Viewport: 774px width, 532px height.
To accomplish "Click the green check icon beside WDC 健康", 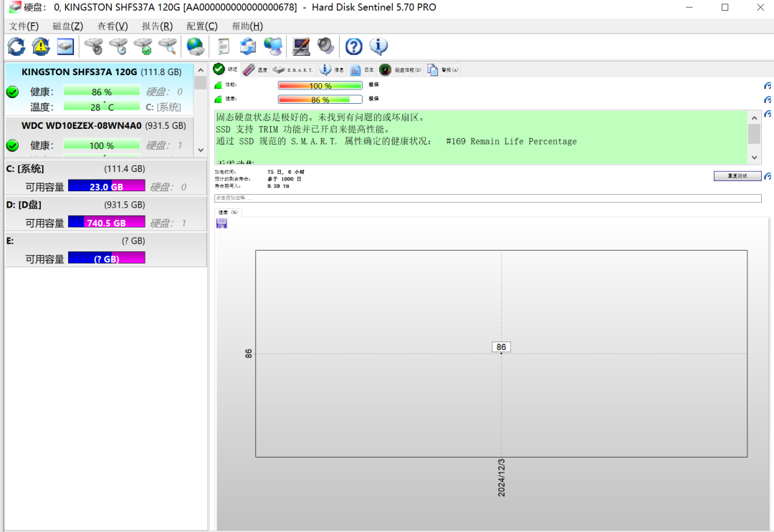I will 12,145.
